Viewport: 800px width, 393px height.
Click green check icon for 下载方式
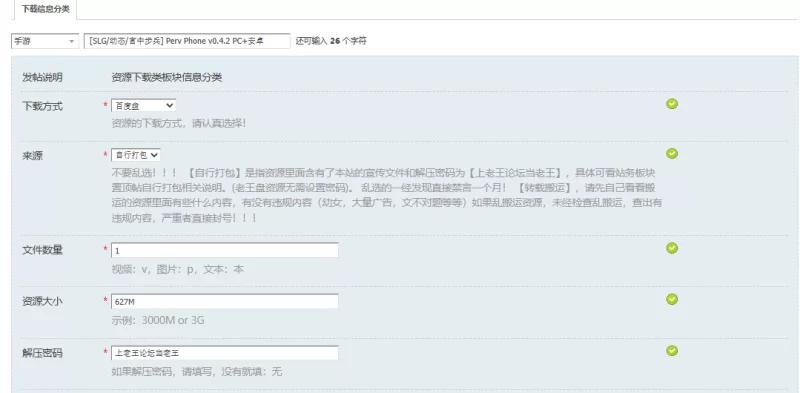click(x=672, y=104)
